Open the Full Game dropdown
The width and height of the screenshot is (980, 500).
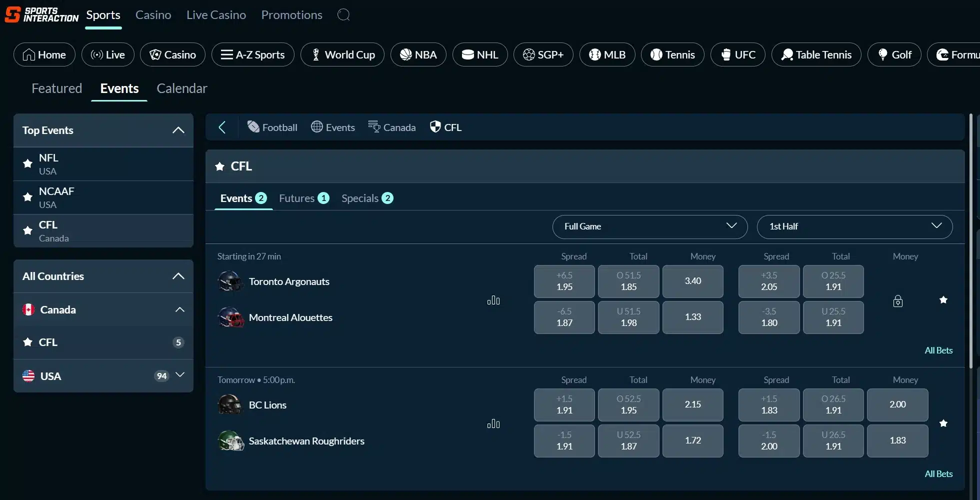650,226
